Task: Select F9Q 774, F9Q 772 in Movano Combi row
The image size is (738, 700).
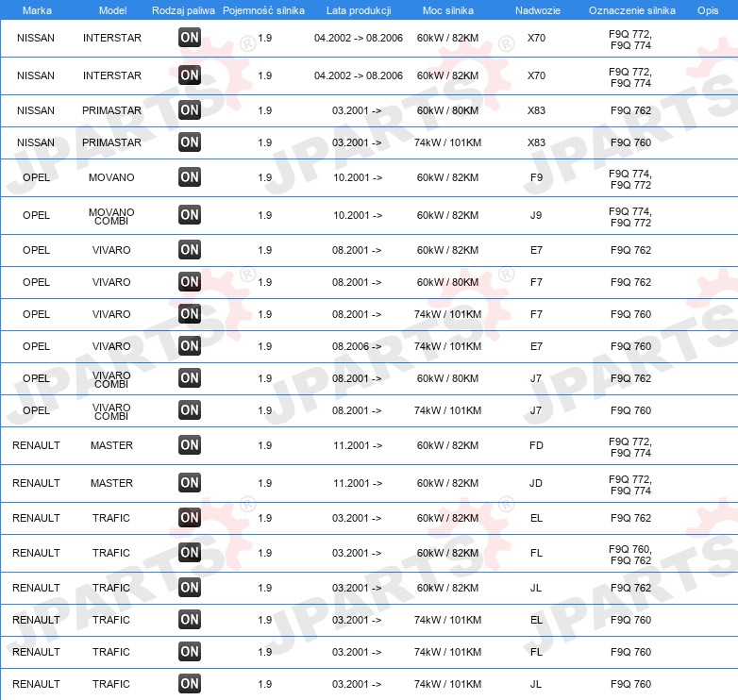Action: 630,217
